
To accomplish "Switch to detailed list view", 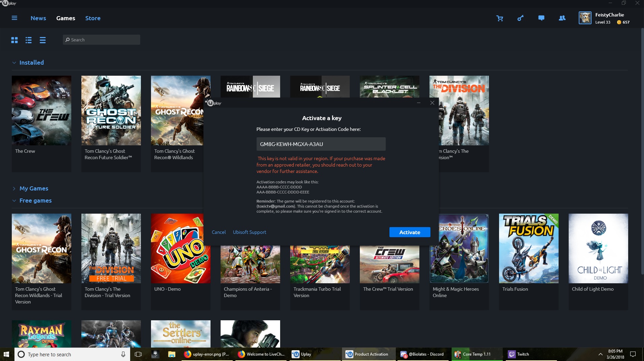I will coord(29,40).
